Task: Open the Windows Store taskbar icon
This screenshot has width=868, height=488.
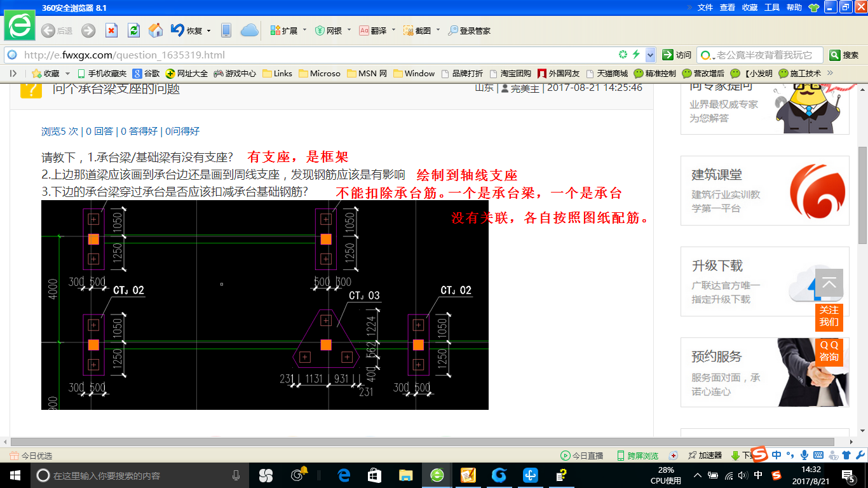Action: (x=375, y=475)
